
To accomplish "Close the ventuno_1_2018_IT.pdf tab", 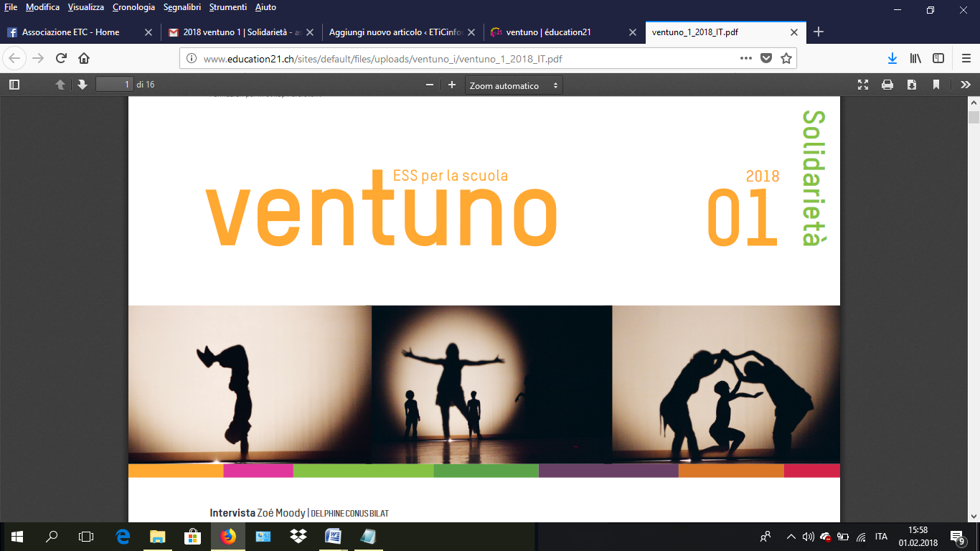I will click(793, 32).
